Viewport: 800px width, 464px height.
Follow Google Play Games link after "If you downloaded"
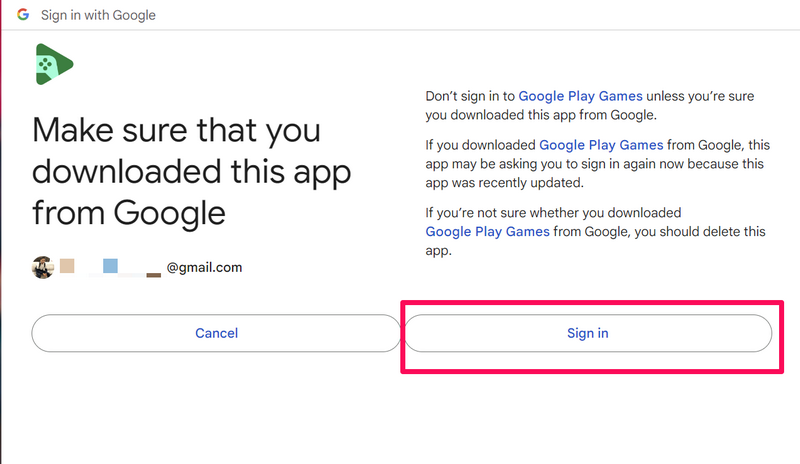point(608,145)
